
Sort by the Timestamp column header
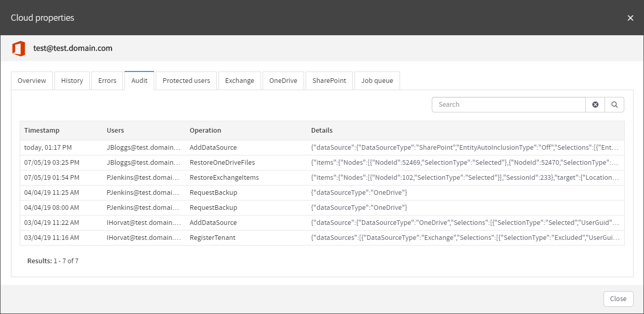point(42,131)
